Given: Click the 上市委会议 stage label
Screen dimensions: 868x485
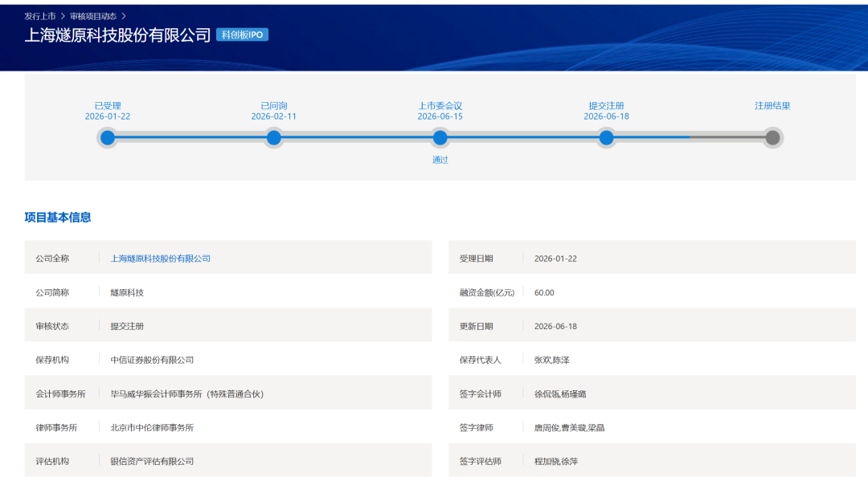Looking at the screenshot, I should [x=440, y=106].
